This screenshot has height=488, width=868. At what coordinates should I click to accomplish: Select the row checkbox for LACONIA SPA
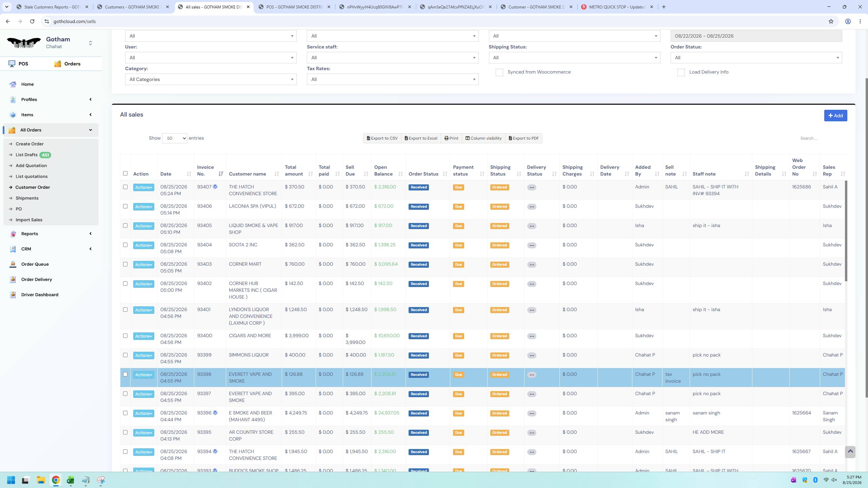(x=125, y=206)
